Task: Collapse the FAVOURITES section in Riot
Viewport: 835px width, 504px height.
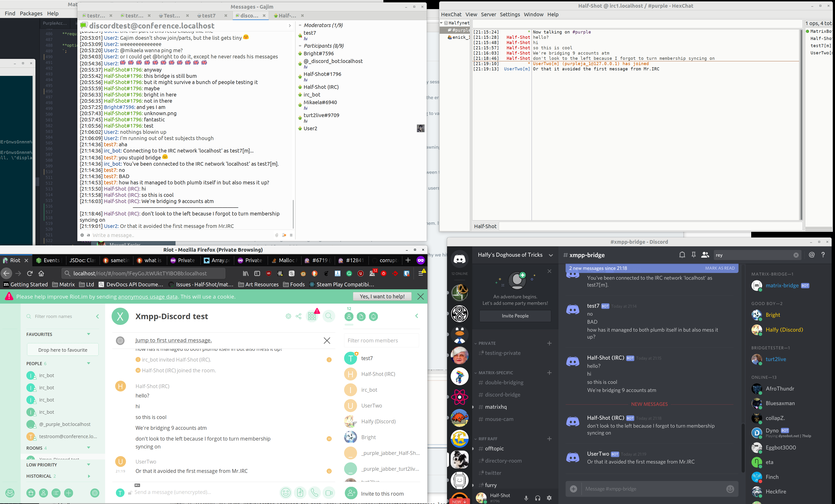Action: [x=88, y=334]
